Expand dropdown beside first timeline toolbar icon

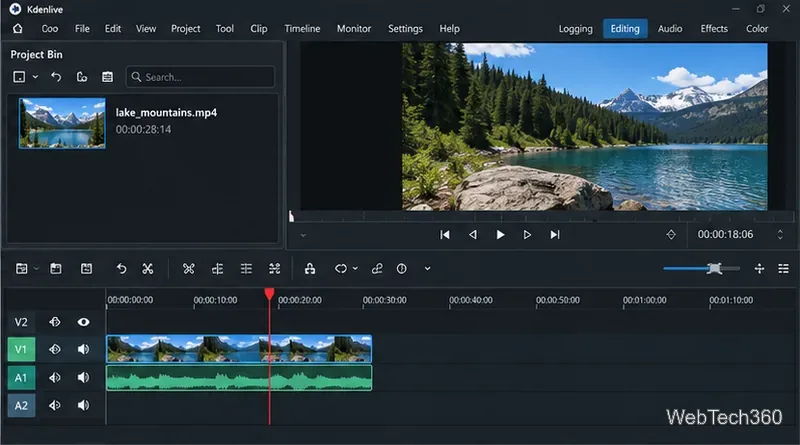36,269
